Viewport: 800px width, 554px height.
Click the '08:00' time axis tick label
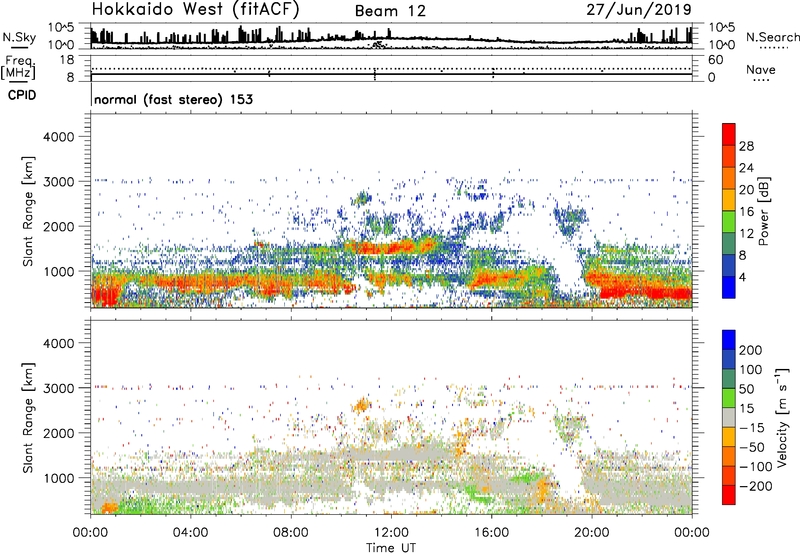(291, 533)
